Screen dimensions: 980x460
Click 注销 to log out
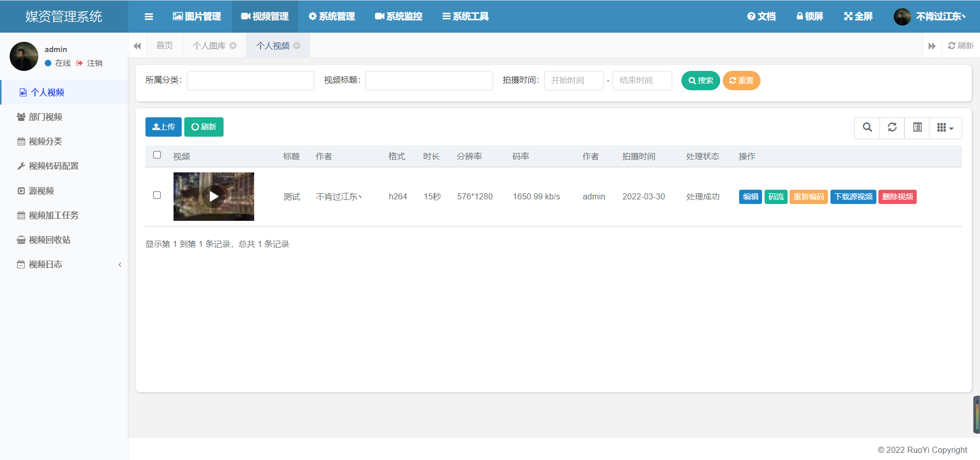tap(89, 63)
